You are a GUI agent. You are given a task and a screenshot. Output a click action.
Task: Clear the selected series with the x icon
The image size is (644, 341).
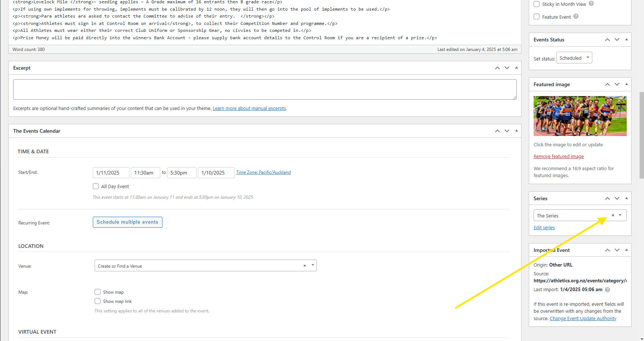tap(613, 215)
